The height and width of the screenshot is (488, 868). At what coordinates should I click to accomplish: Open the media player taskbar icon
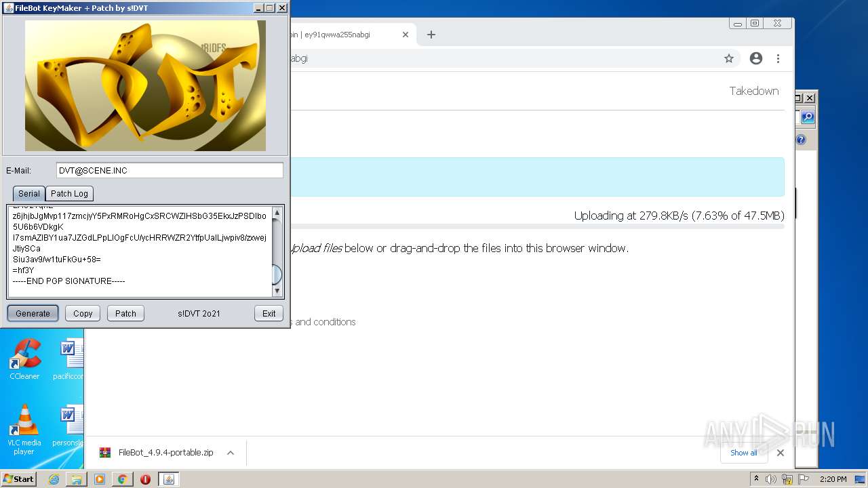click(x=100, y=479)
